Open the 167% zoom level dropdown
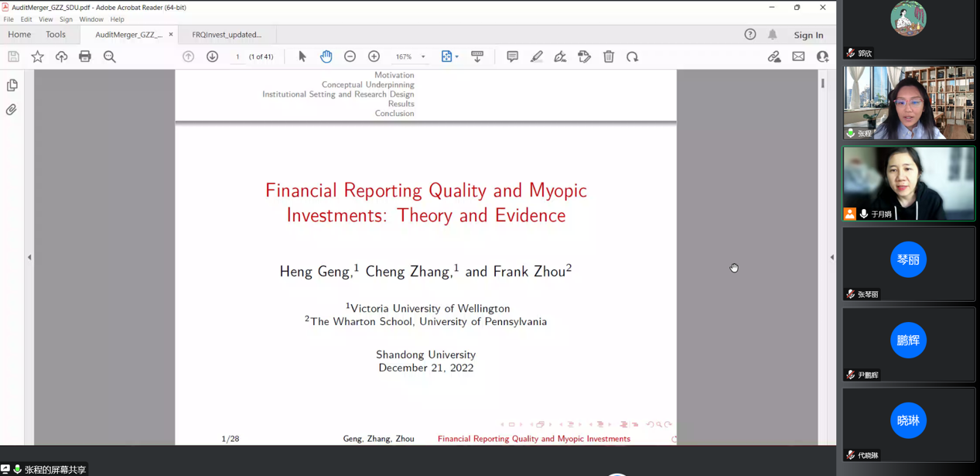 click(423, 57)
